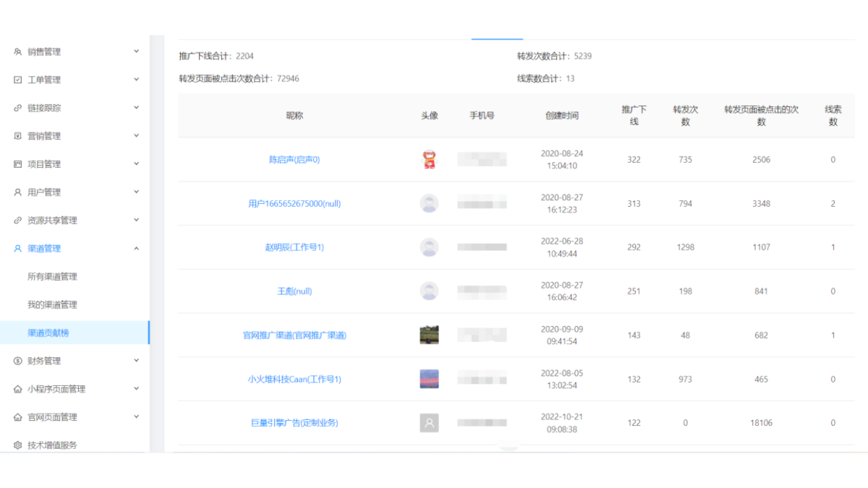The width and height of the screenshot is (868, 488).
Task: Open the 陈启声(启声0) nickname link
Action: [294, 160]
